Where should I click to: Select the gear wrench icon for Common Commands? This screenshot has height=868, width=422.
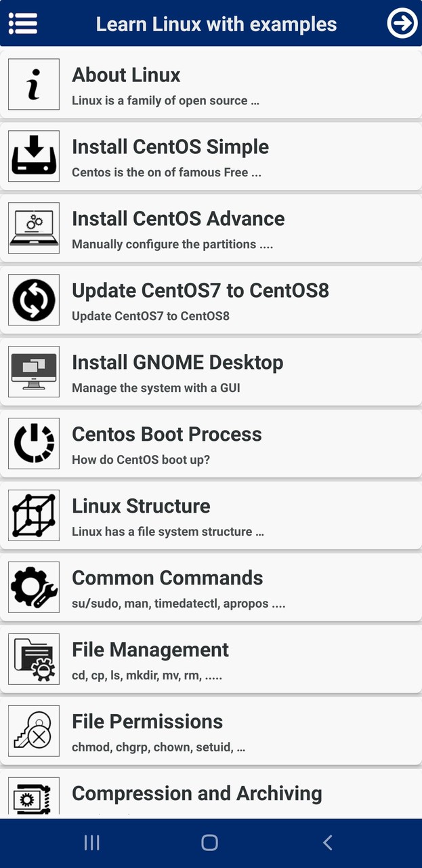pos(34,587)
